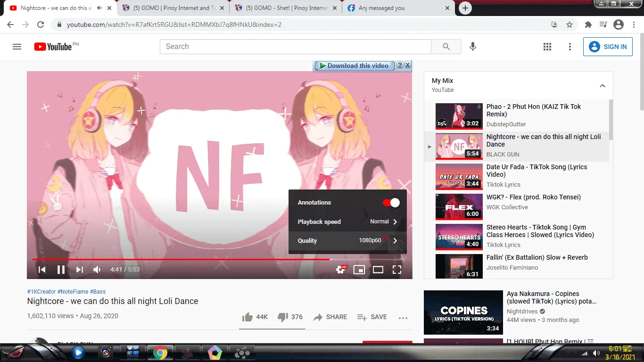Open Chrome three-dot menu
Image resolution: width=644 pixels, height=362 pixels.
point(634,25)
